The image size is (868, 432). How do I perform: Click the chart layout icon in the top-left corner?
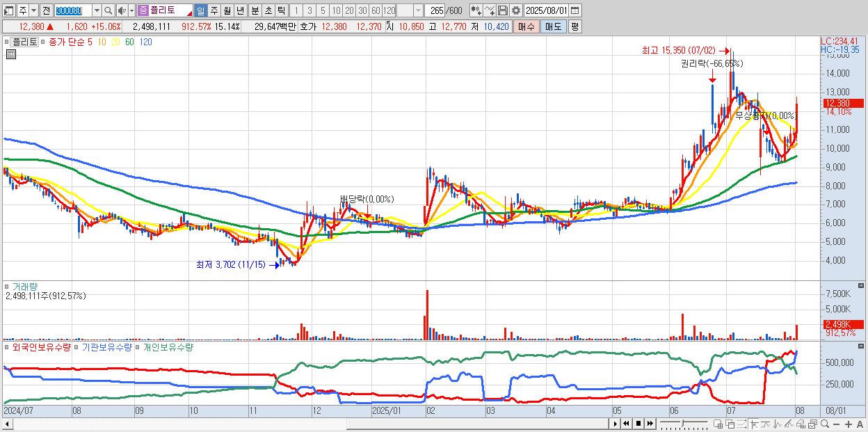click(8, 10)
